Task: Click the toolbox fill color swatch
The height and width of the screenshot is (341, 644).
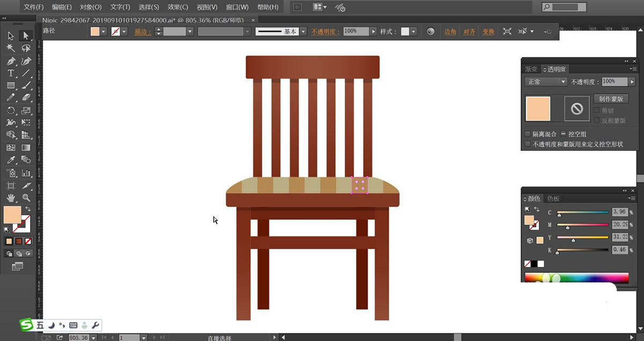Action: coord(12,214)
